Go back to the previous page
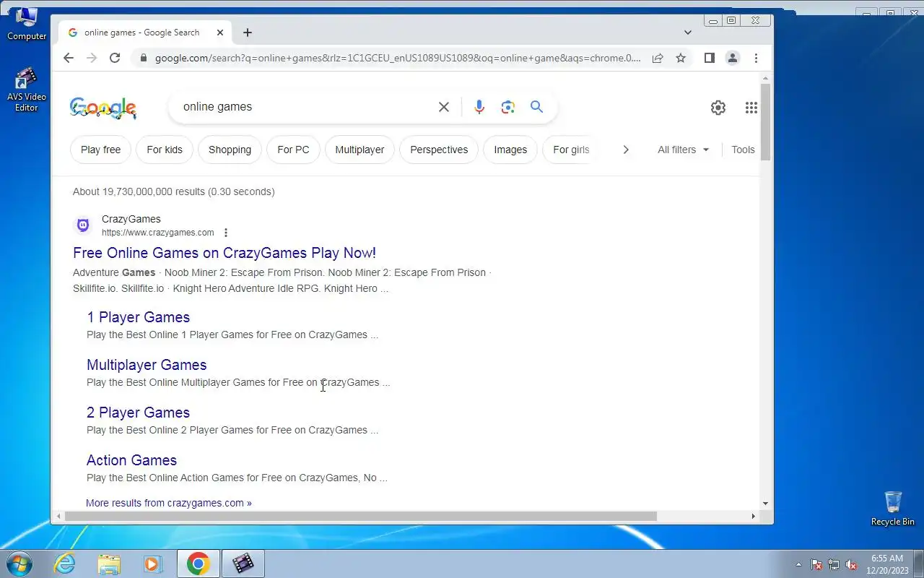Viewport: 924px width, 578px height. [x=69, y=58]
